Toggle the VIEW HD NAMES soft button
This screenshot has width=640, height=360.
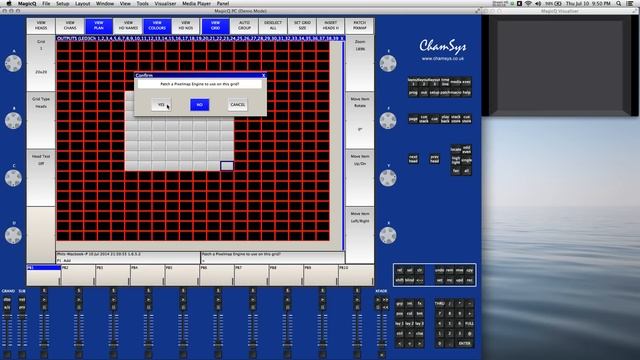[128, 26]
